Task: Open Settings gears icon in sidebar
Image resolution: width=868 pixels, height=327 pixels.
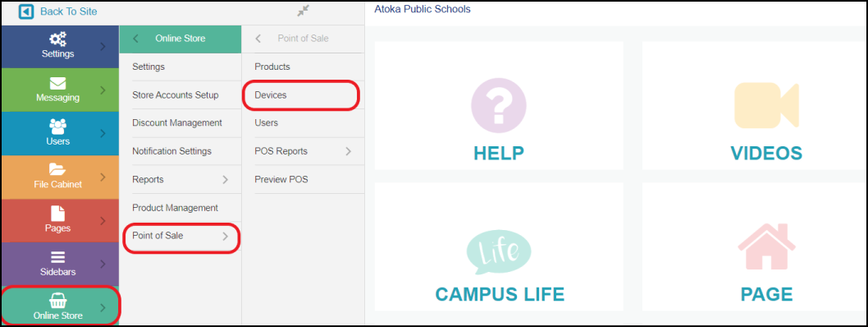Action: (57, 39)
